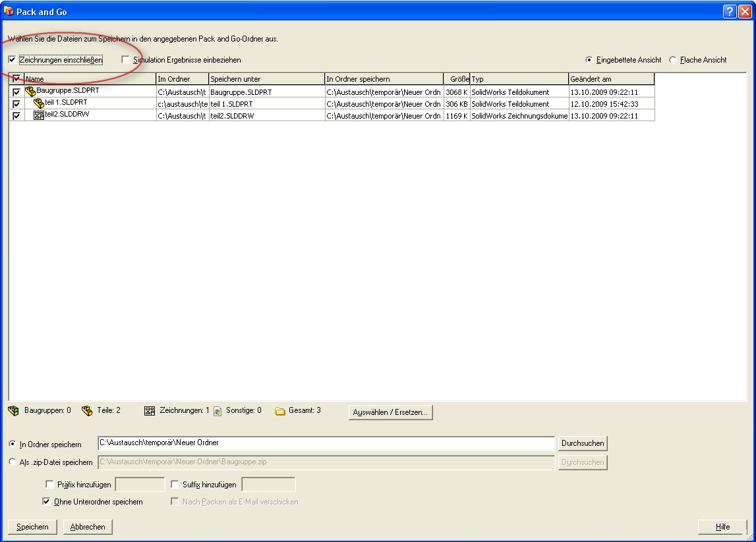Click the c:\austausch\te source folder cell
This screenshot has height=542, width=756.
(x=183, y=104)
